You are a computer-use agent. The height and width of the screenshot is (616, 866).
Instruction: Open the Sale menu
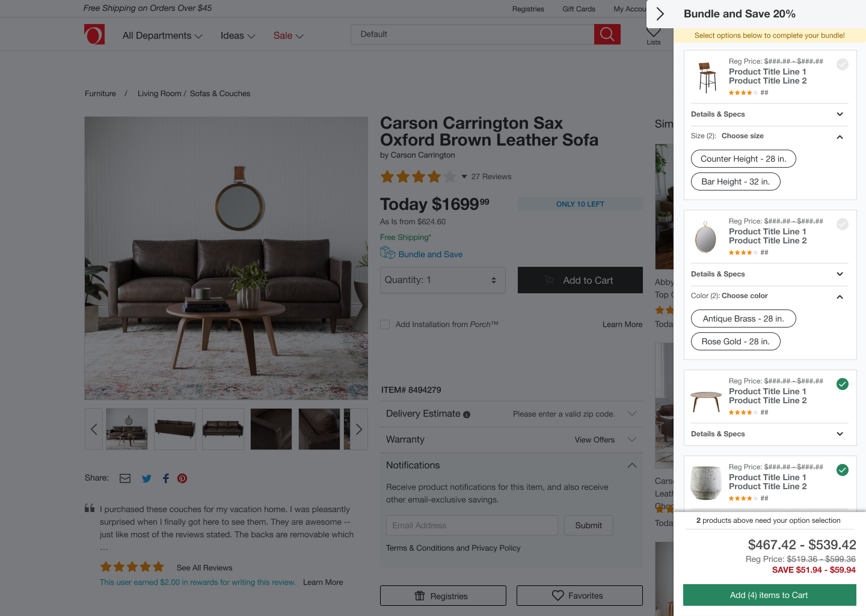288,35
